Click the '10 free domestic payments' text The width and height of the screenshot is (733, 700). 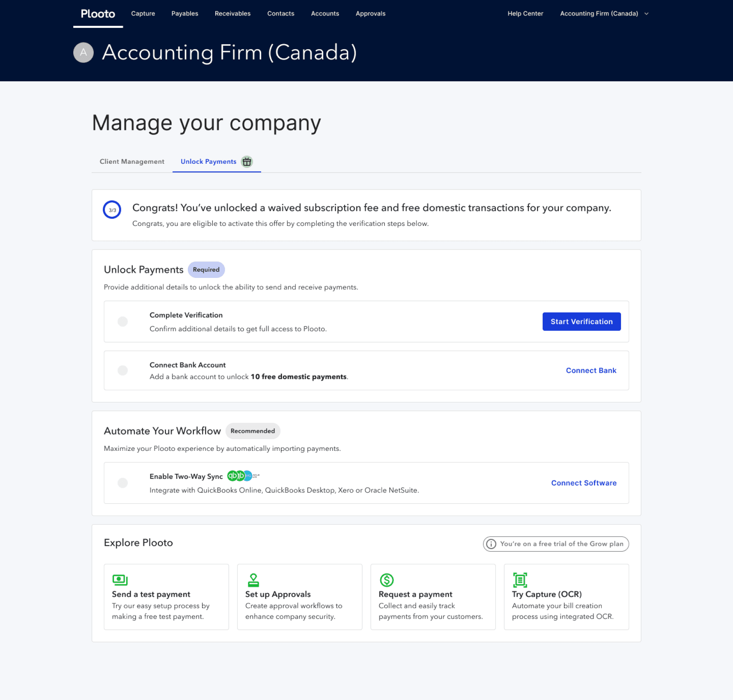[x=299, y=377]
